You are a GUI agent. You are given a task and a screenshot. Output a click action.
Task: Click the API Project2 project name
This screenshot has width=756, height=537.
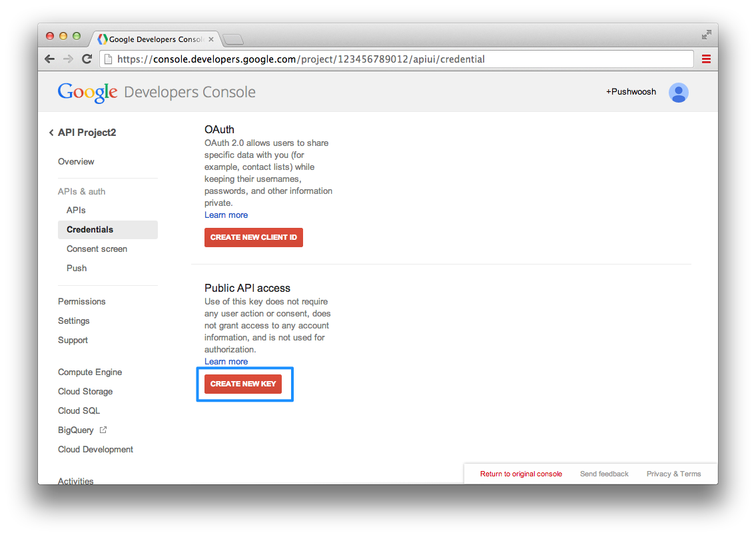click(x=87, y=132)
